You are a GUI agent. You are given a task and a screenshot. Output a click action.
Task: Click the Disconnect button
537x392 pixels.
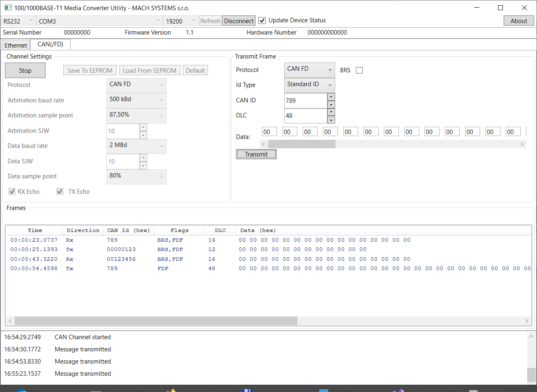[x=239, y=21]
